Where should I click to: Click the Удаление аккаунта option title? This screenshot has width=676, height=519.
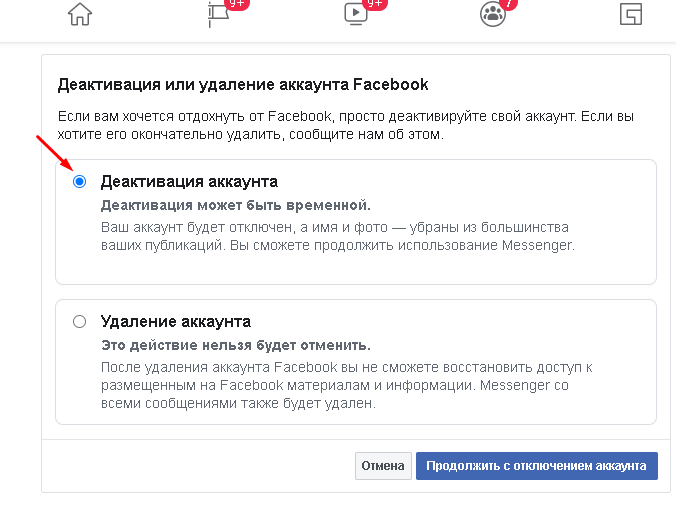(x=176, y=322)
